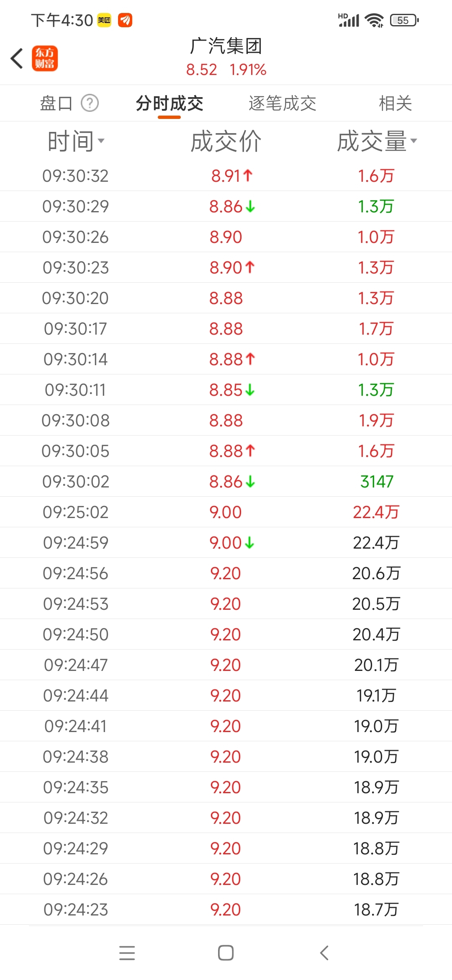Switch to the 逐笔成交 tab
The width and height of the screenshot is (452, 980).
point(282,103)
